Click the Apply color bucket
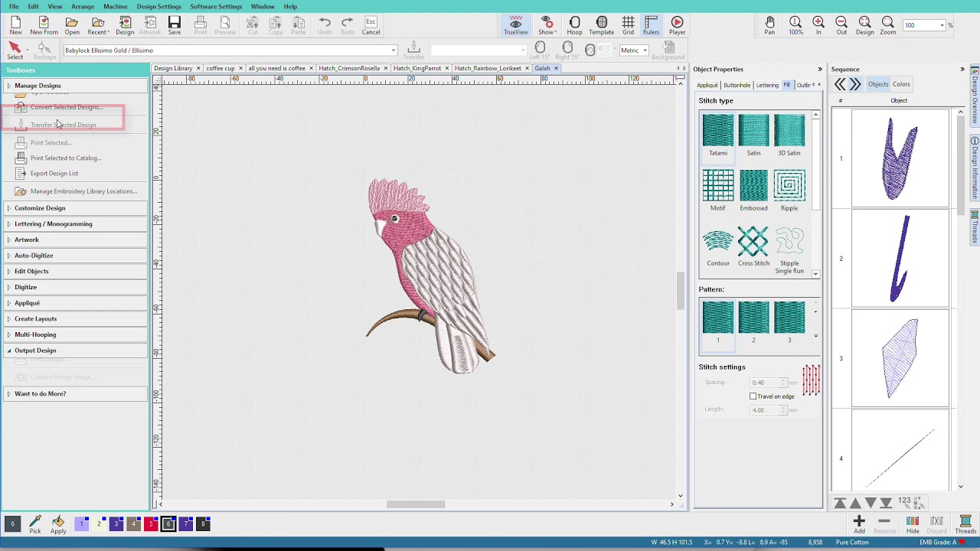Screen dimensions: 980x551 58,525
